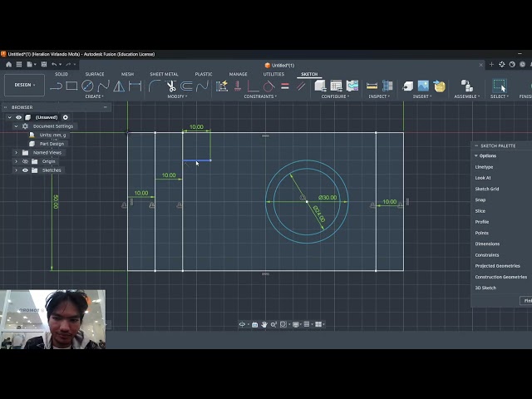Switch to the PLASTIC tab

tap(204, 74)
